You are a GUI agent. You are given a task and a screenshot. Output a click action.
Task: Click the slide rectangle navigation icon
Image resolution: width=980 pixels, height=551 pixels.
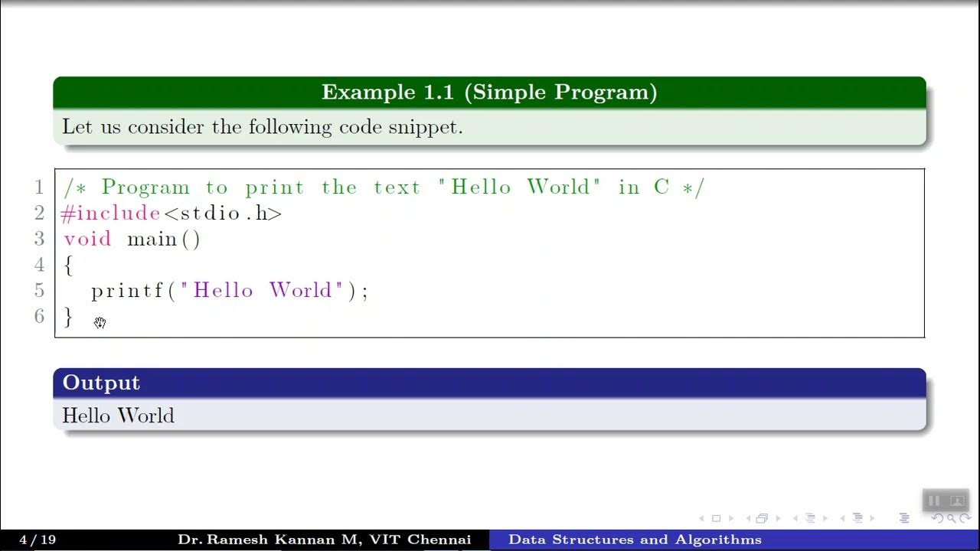(x=716, y=518)
